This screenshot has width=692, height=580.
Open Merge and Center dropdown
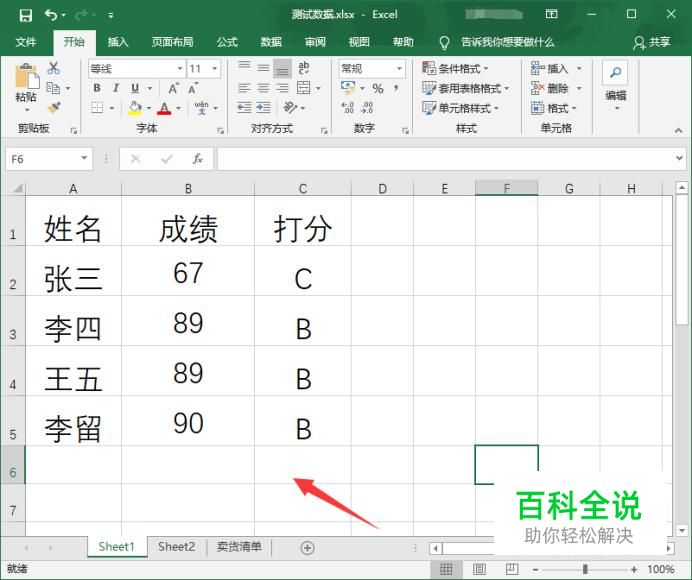tap(318, 88)
